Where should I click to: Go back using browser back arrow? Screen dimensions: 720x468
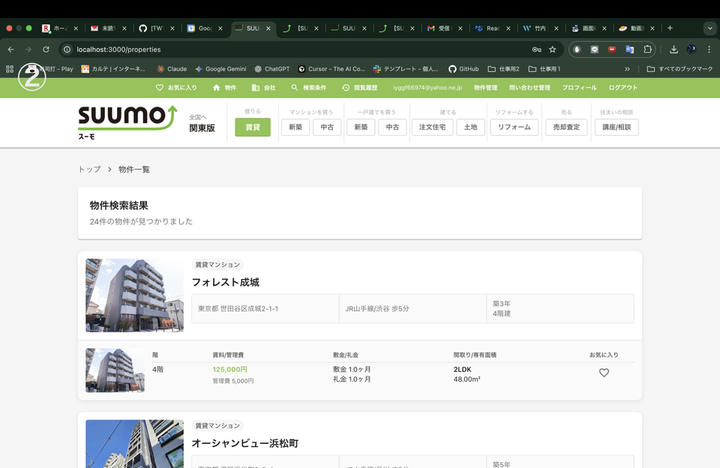(11, 49)
